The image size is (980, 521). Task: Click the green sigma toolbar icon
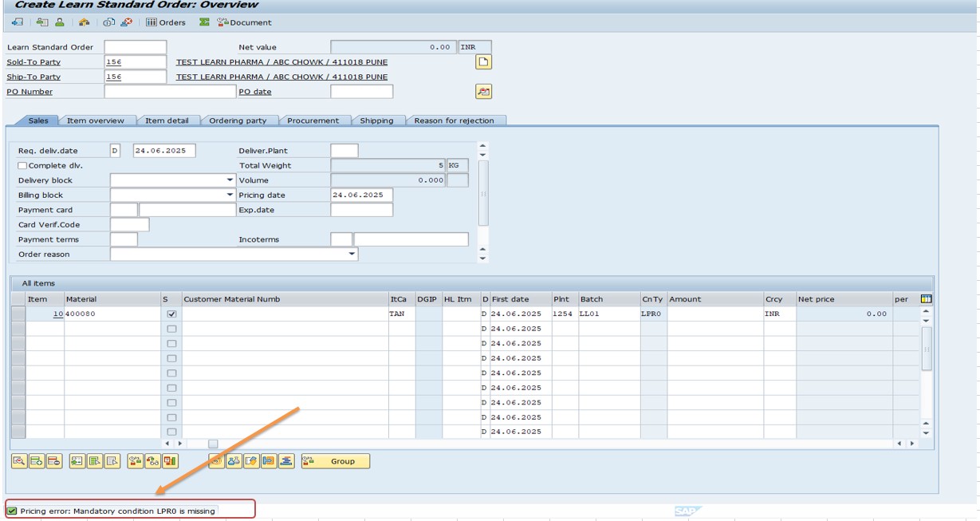[204, 22]
